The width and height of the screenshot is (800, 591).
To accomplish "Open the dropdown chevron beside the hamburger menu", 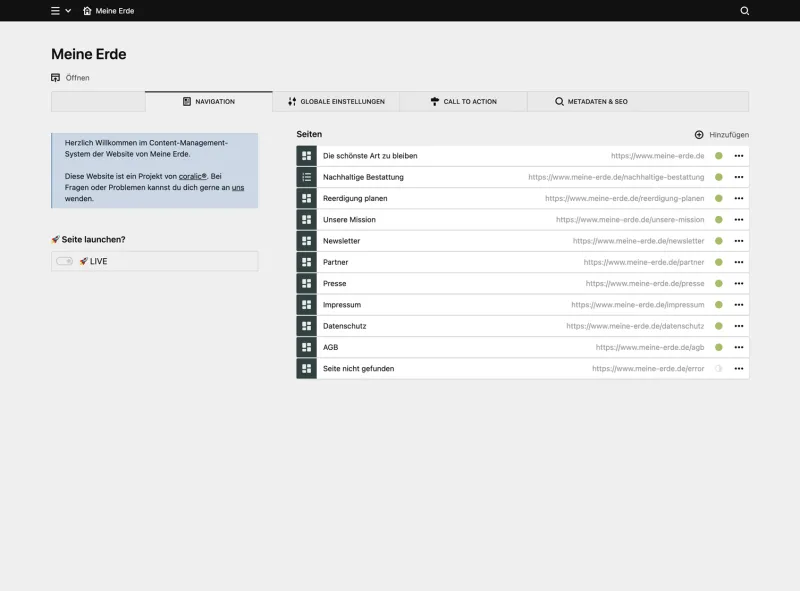I will (70, 11).
